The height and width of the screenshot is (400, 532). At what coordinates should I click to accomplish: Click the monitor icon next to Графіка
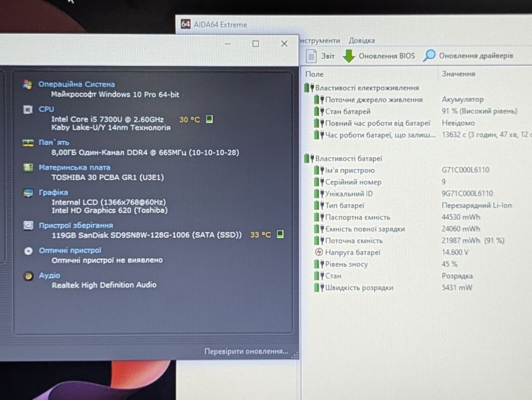click(x=28, y=193)
